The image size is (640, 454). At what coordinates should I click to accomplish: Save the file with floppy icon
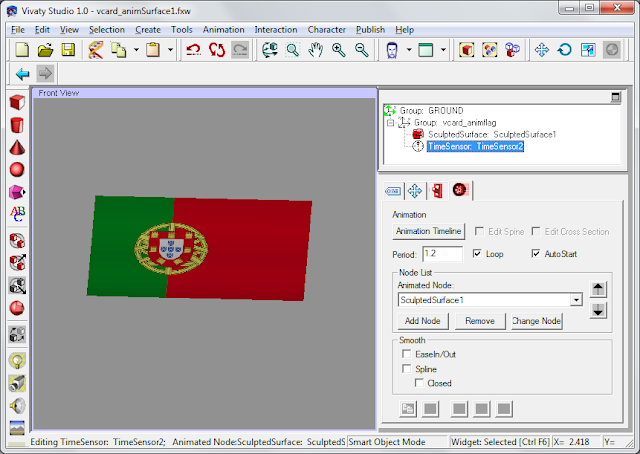point(68,50)
